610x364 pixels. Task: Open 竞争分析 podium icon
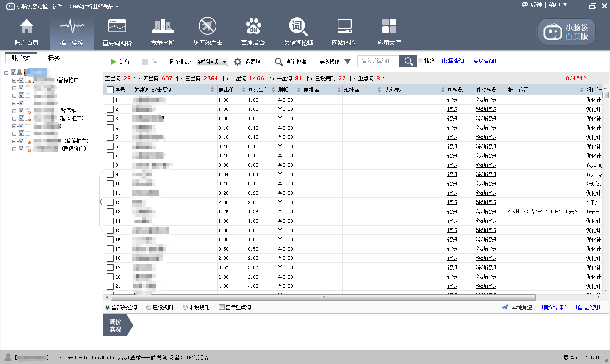[x=163, y=27]
